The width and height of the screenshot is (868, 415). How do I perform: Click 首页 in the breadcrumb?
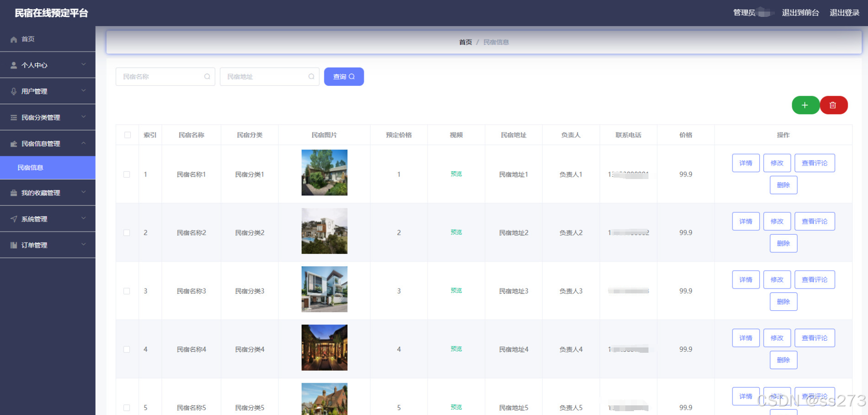[466, 42]
